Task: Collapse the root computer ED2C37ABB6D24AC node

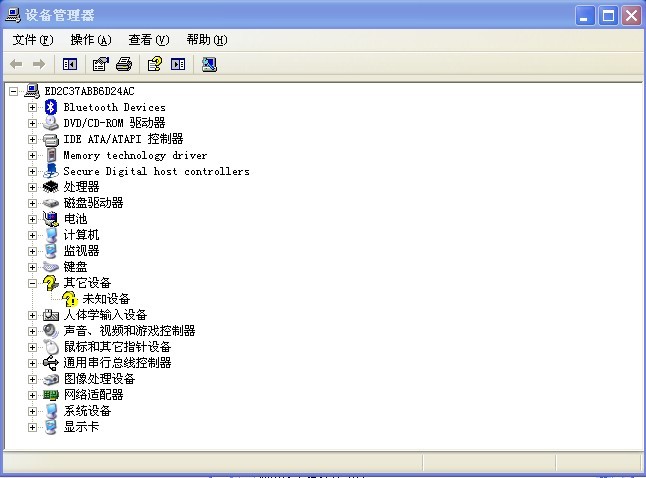Action: 14,91
